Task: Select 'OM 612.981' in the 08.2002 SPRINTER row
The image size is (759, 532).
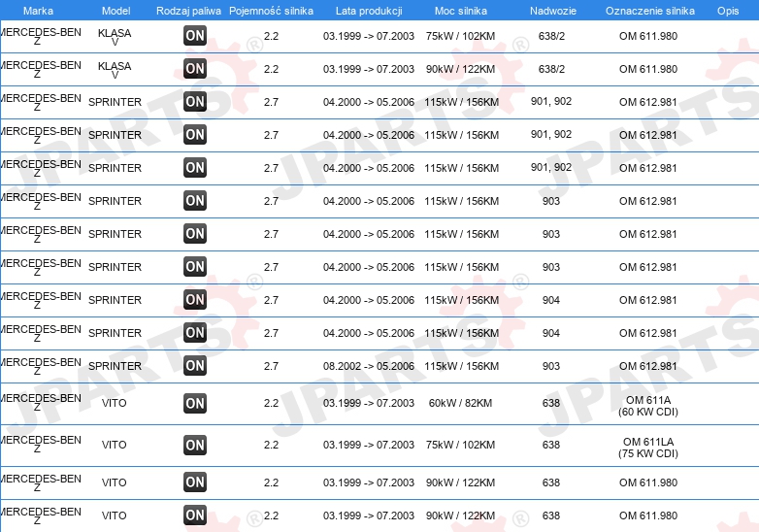Action: pos(648,366)
